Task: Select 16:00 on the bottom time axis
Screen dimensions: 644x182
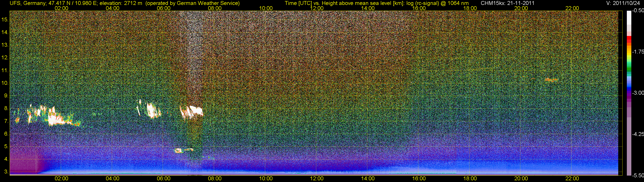Action: tap(419, 179)
